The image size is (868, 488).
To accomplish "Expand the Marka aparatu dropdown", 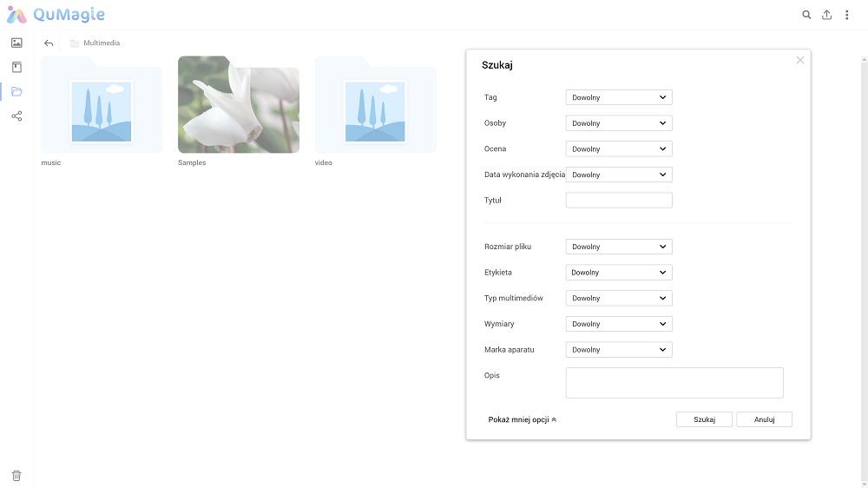I will (619, 350).
